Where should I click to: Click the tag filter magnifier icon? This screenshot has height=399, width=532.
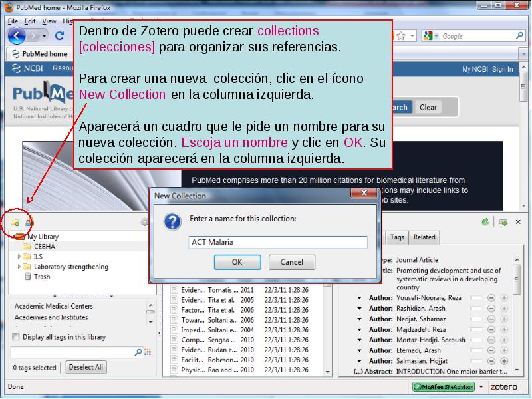pos(138,352)
